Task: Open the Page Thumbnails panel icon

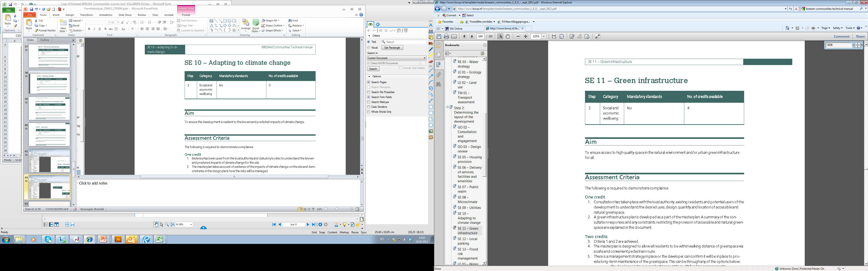Action: [438, 55]
